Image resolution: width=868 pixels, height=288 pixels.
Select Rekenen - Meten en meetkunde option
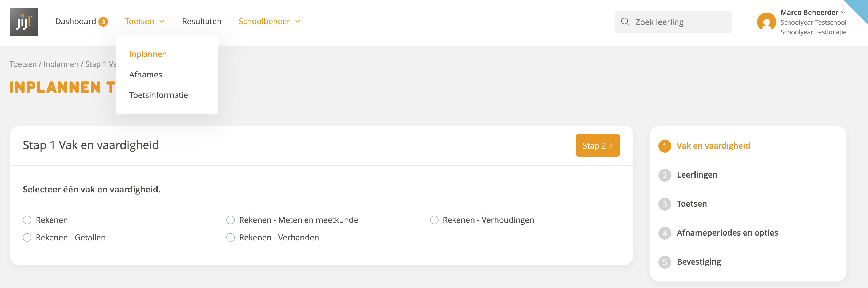(x=231, y=220)
